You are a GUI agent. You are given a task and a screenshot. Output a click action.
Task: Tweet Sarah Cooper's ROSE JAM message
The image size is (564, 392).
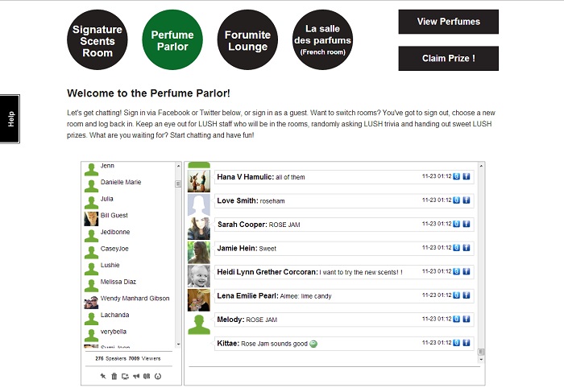[457, 224]
